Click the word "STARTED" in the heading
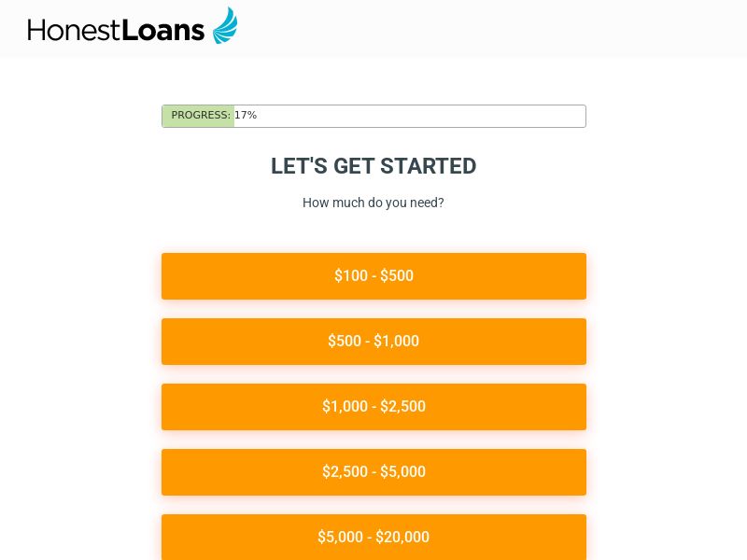The height and width of the screenshot is (560, 747). 428,166
